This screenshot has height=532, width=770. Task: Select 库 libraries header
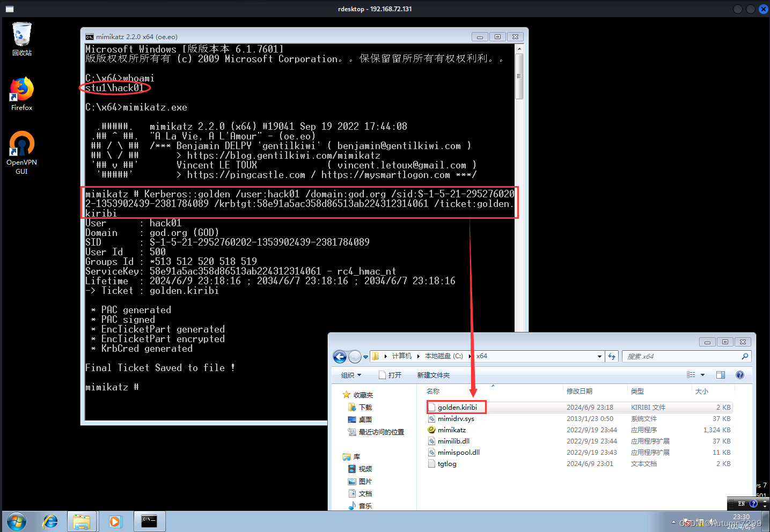(x=356, y=457)
